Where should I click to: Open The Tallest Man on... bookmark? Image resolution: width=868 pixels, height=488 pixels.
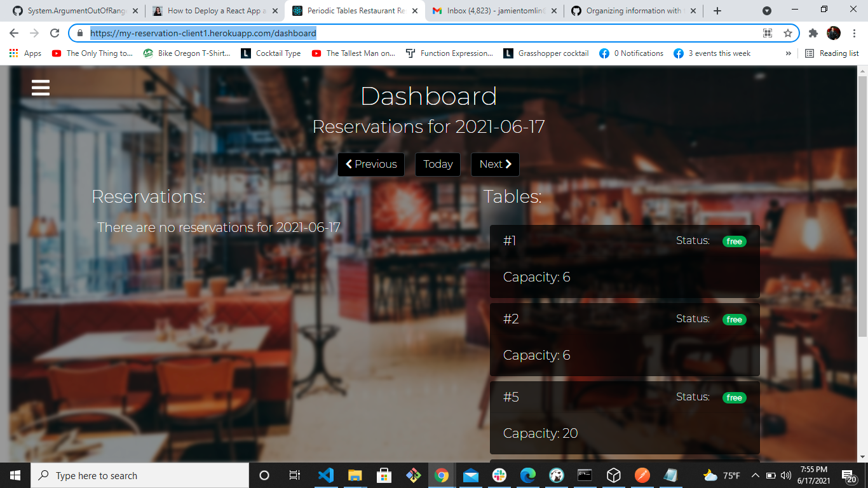(354, 53)
